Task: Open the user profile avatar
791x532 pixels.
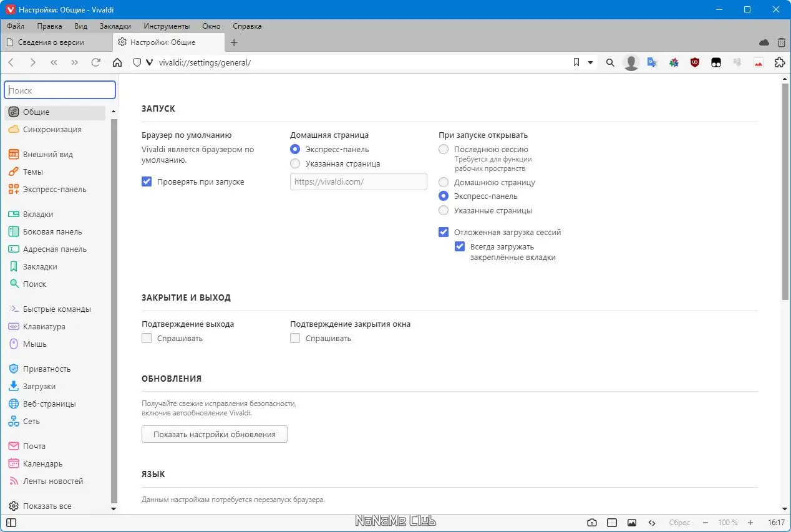Action: (631, 62)
